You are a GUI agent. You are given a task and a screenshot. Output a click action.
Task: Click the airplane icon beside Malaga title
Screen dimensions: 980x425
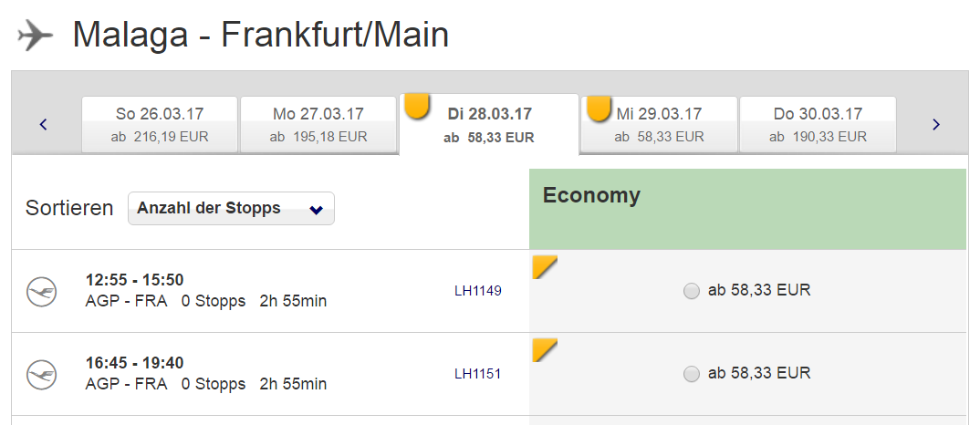(35, 36)
